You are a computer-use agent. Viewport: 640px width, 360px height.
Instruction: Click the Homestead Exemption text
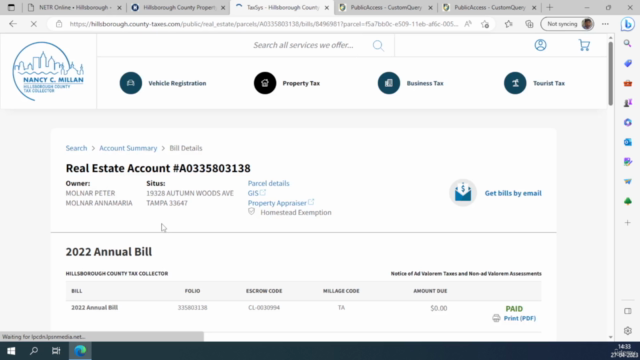[x=296, y=212]
